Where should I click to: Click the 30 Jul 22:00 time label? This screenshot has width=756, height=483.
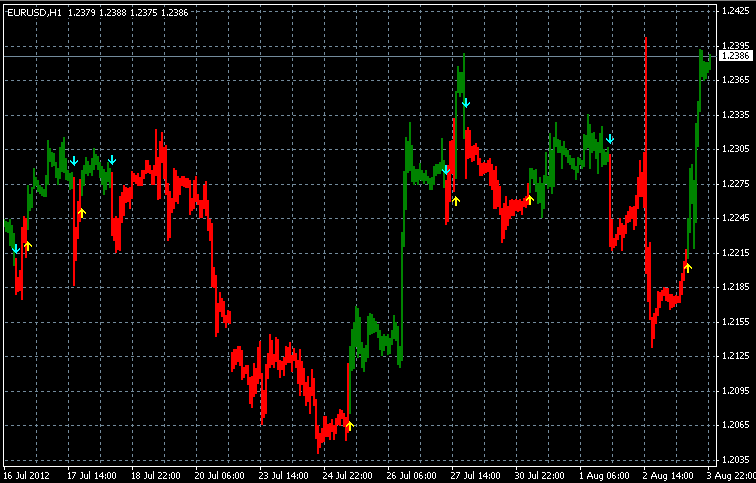click(x=540, y=476)
